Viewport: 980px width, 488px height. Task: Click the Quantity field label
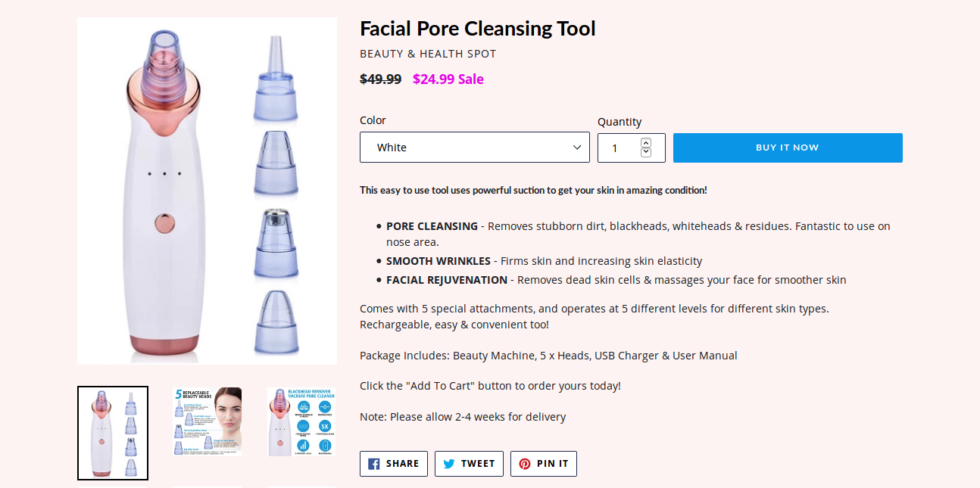619,122
